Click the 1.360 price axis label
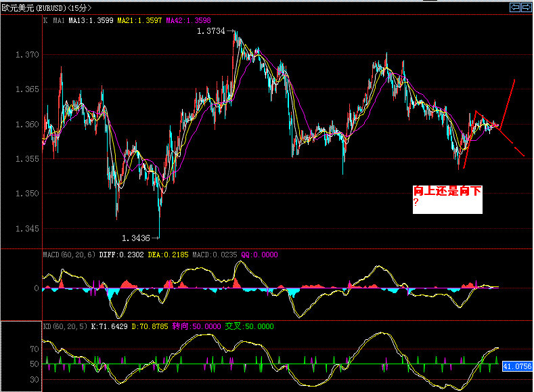 click(27, 125)
